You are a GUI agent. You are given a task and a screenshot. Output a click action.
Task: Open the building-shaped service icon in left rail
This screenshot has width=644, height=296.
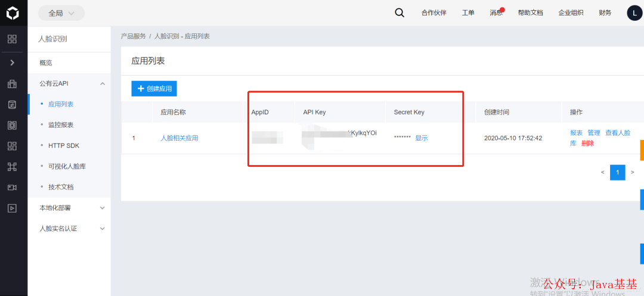click(x=13, y=84)
